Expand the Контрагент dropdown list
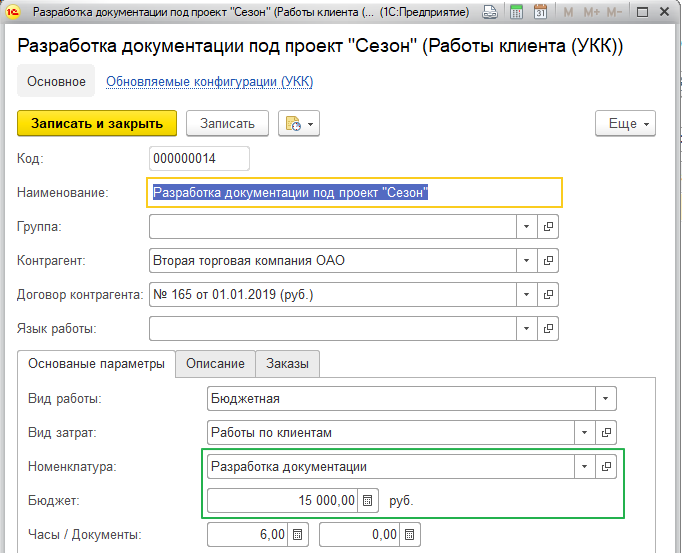The image size is (682, 553). pyautogui.click(x=526, y=260)
